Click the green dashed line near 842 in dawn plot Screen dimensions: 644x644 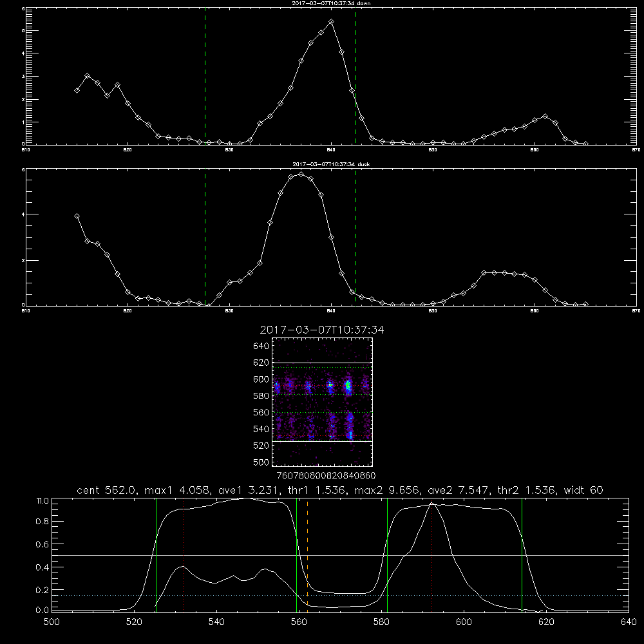click(x=355, y=76)
